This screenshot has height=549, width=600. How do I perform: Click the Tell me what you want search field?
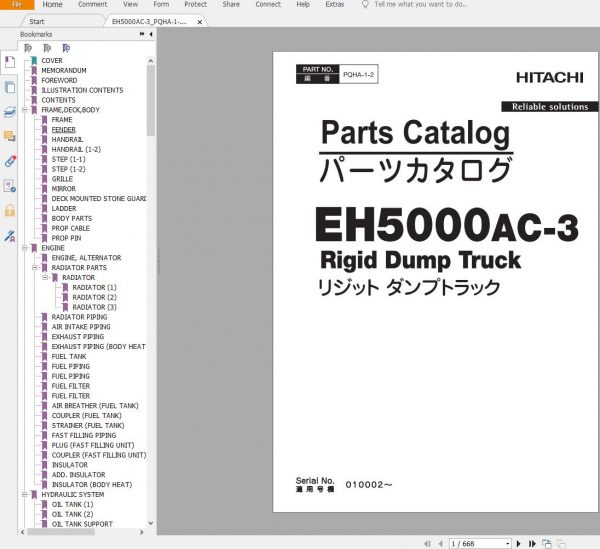pos(420,5)
